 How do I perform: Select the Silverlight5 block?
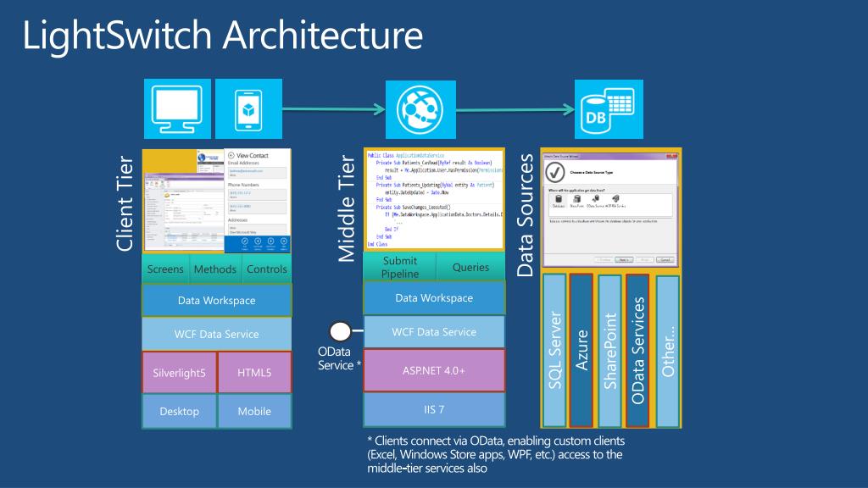pyautogui.click(x=179, y=373)
